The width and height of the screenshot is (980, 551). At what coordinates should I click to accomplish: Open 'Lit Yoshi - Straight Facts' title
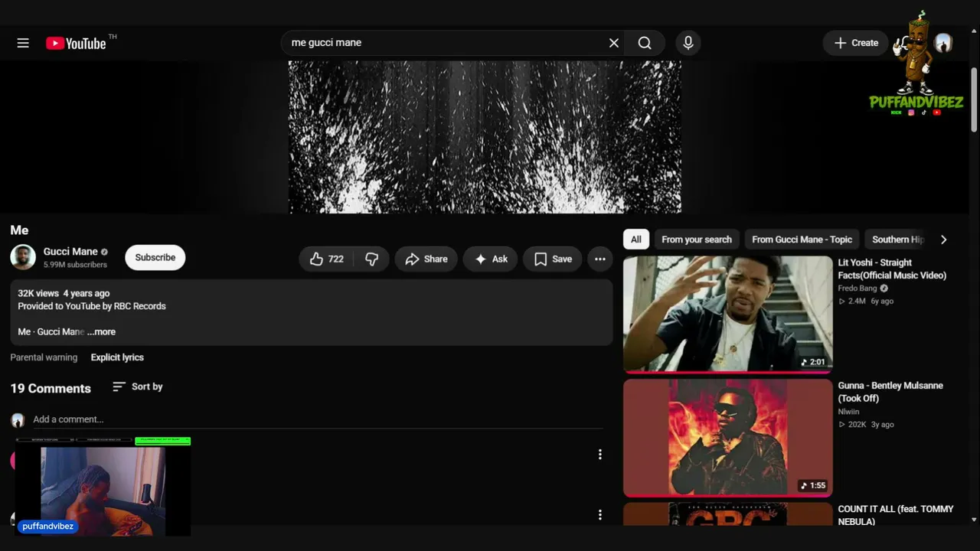click(x=892, y=269)
